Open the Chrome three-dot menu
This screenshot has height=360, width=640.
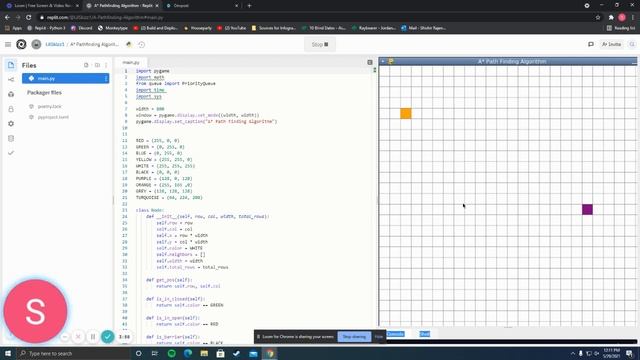633,18
